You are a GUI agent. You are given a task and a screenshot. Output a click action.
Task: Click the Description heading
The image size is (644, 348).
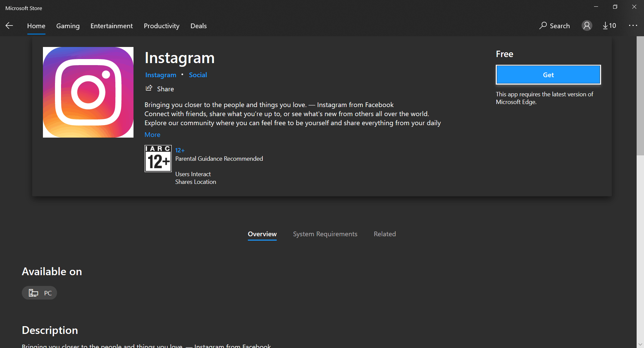50,330
